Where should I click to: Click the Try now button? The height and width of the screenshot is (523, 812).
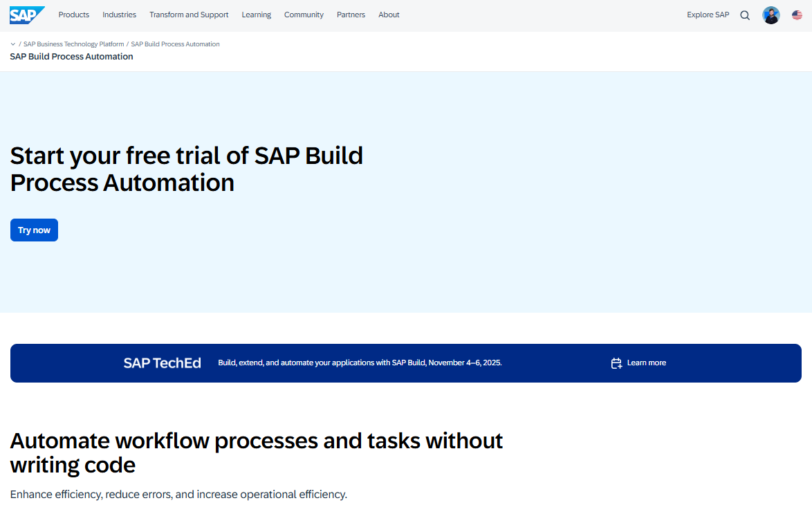34,230
